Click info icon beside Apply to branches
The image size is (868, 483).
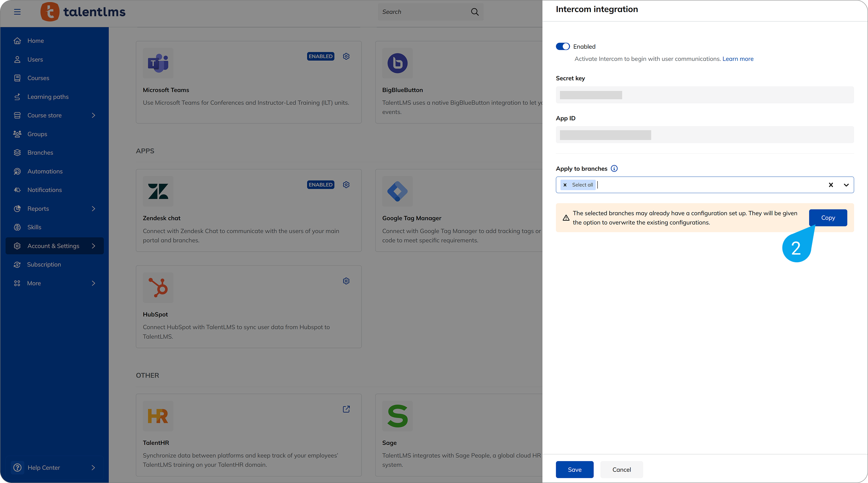click(614, 169)
